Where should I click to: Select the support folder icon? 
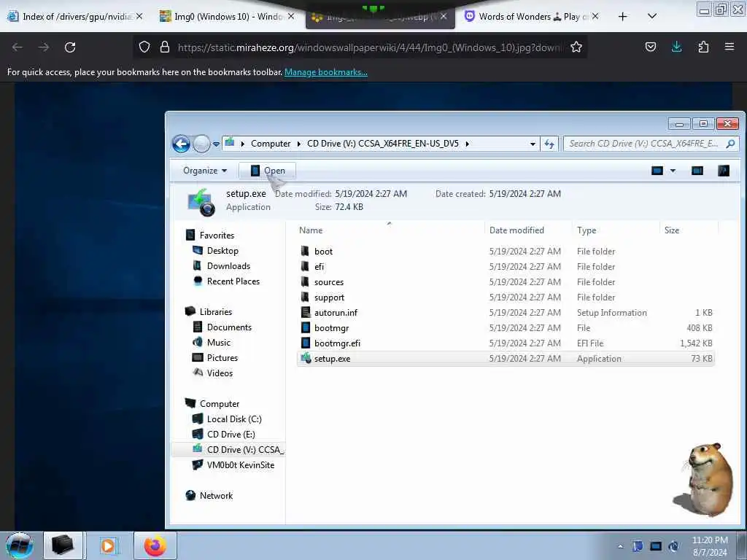coord(306,297)
